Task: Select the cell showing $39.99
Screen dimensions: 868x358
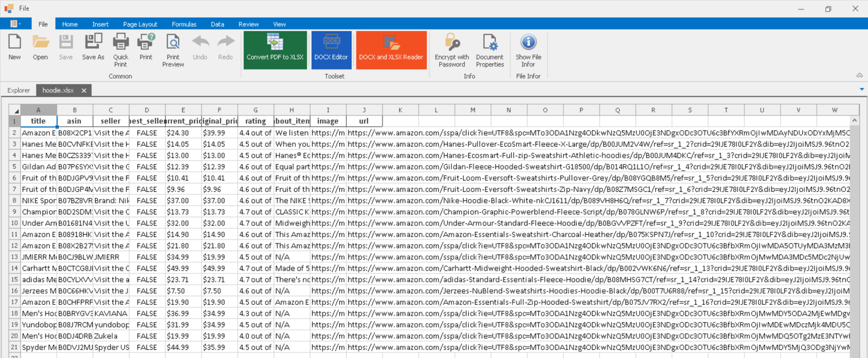Action: coord(219,132)
